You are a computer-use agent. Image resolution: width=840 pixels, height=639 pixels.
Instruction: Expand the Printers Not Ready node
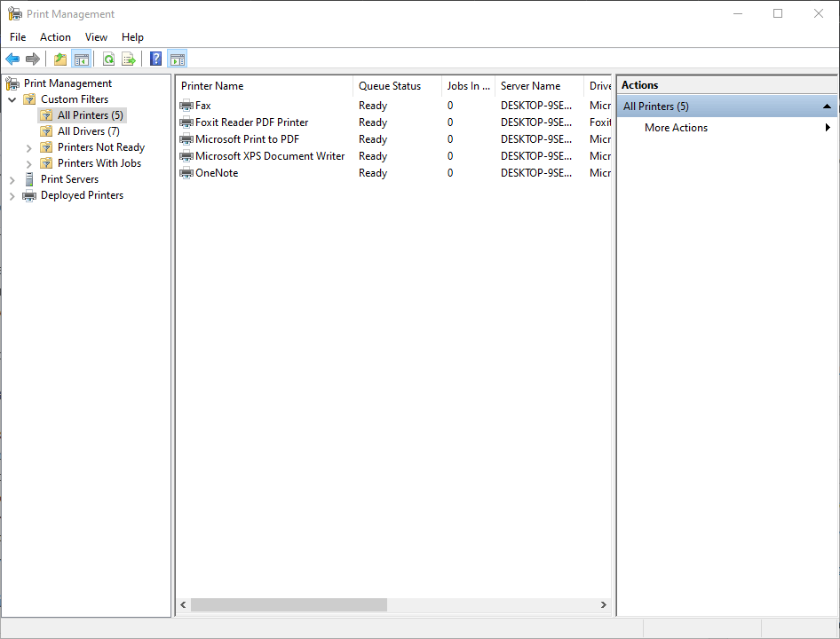pyautogui.click(x=29, y=148)
